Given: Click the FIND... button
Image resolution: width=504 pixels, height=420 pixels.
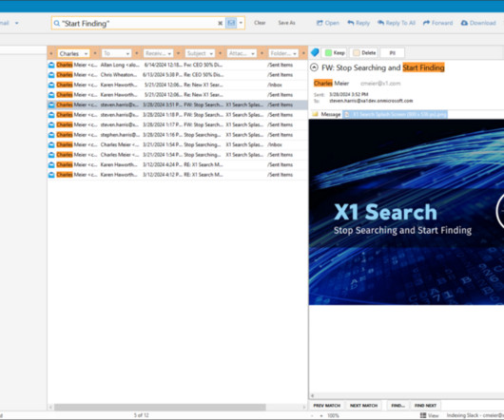Looking at the screenshot, I should [397, 406].
